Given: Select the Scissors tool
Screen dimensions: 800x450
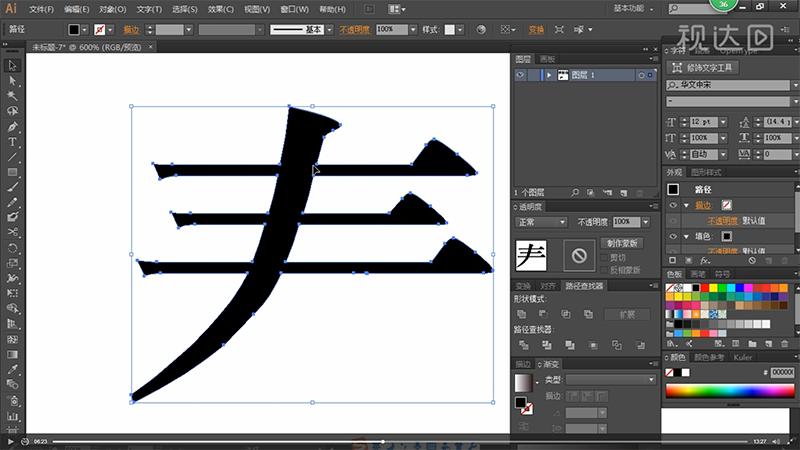Looking at the screenshot, I should (x=12, y=232).
